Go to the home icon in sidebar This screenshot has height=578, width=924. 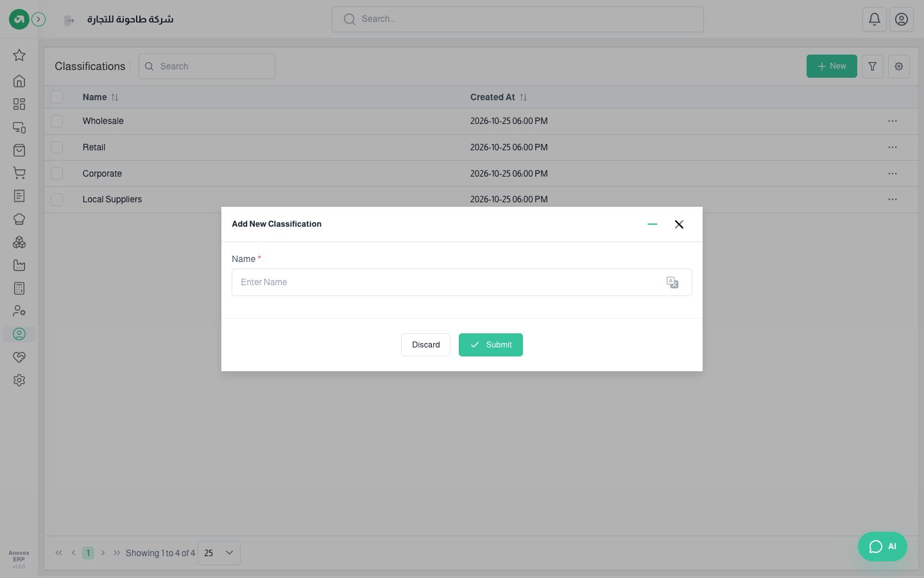[19, 81]
